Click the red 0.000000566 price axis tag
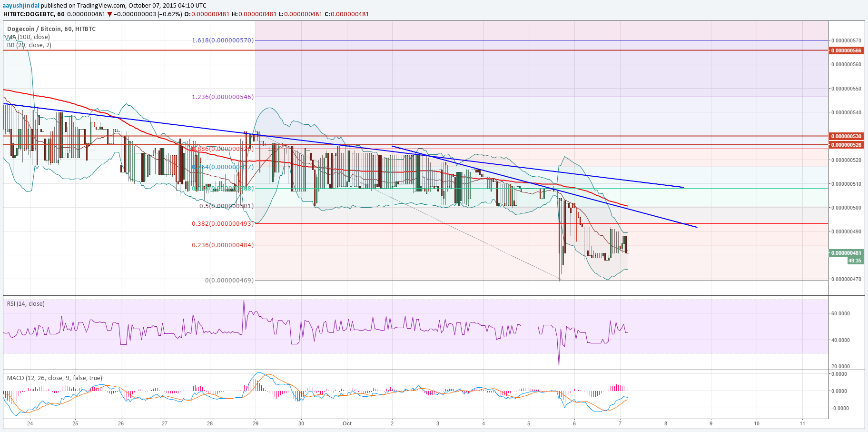868x432 pixels. click(x=846, y=50)
